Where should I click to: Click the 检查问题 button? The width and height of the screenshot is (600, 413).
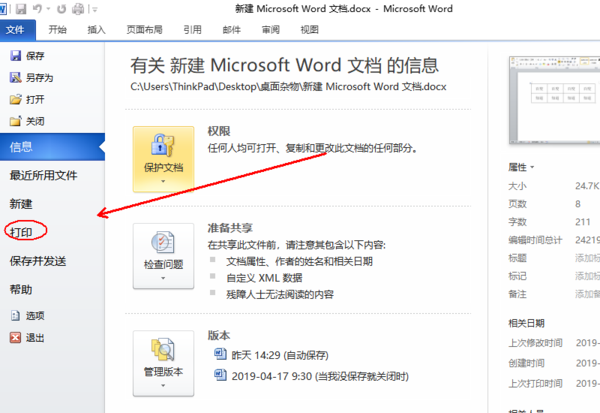(x=163, y=256)
